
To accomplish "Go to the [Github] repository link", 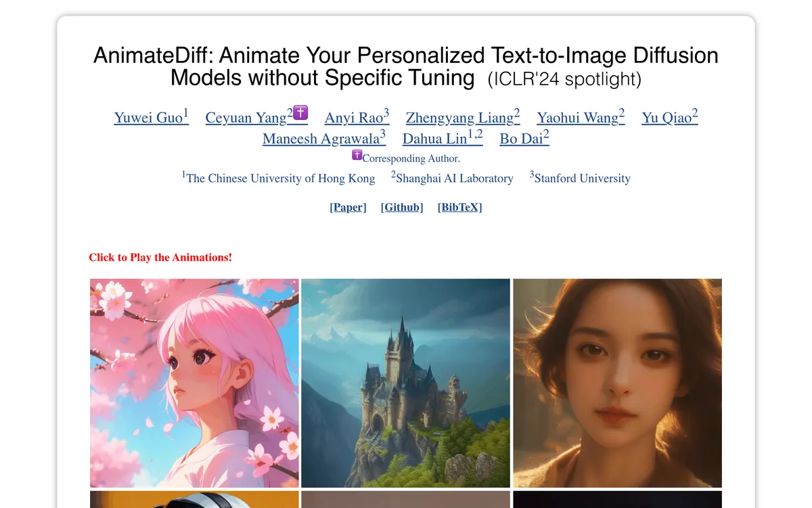I will pos(402,207).
